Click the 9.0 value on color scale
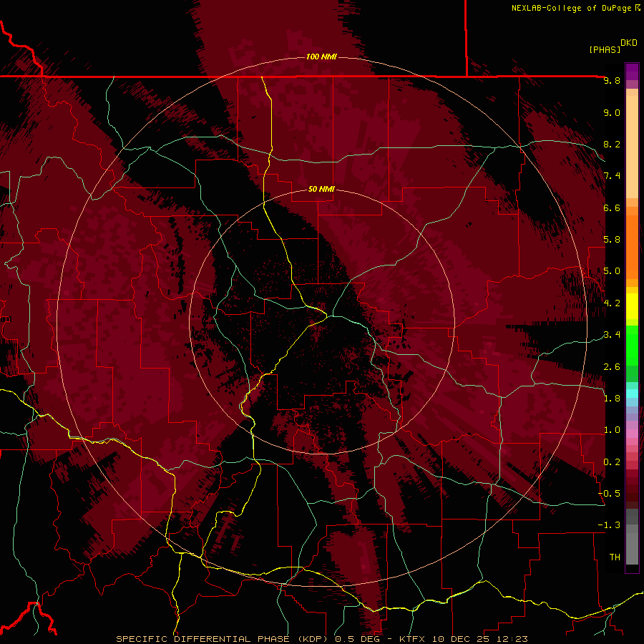 (x=612, y=112)
